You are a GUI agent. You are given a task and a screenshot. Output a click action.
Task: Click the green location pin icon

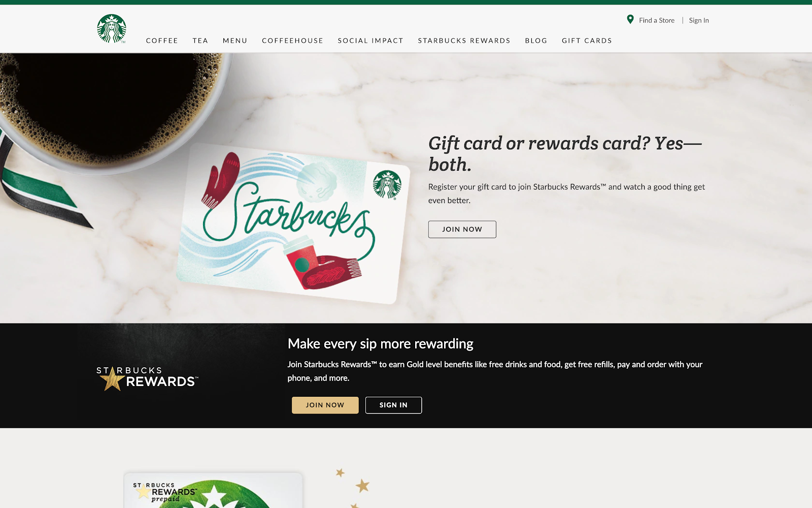[630, 20]
